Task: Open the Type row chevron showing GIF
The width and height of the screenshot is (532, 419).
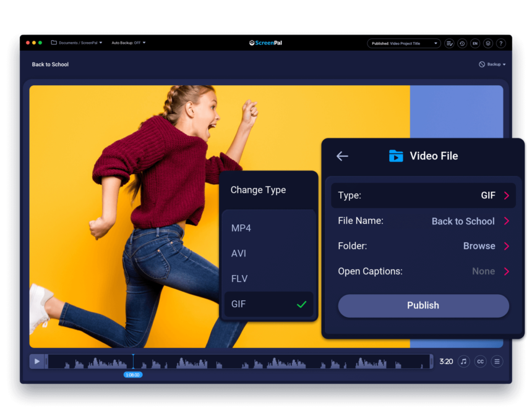Action: click(x=506, y=196)
